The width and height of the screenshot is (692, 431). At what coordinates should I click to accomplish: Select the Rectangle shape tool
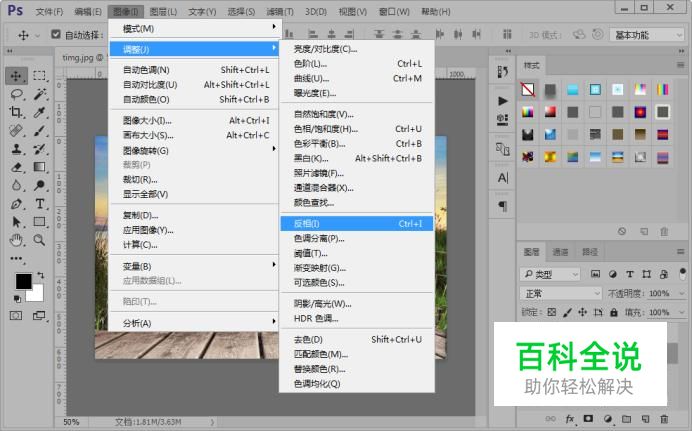tap(40, 222)
